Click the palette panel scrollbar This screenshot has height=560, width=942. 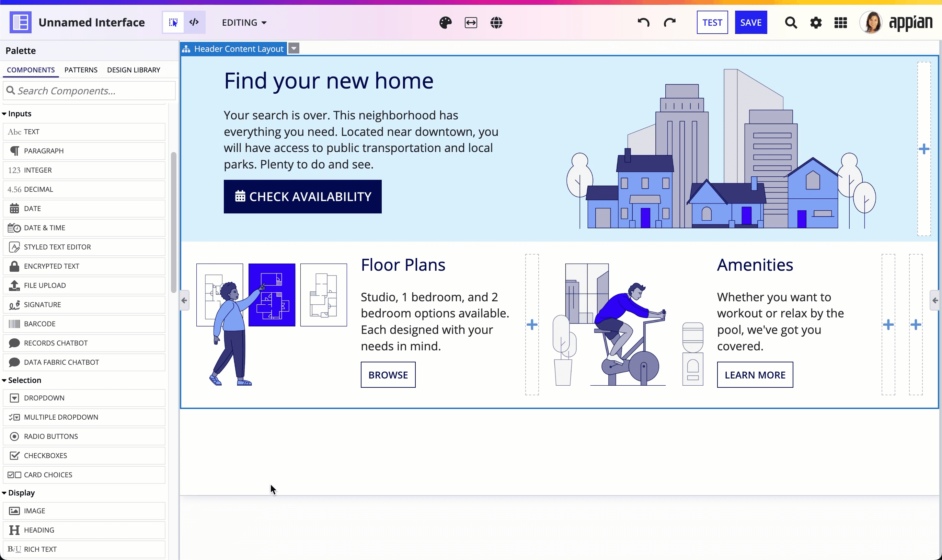click(x=174, y=222)
